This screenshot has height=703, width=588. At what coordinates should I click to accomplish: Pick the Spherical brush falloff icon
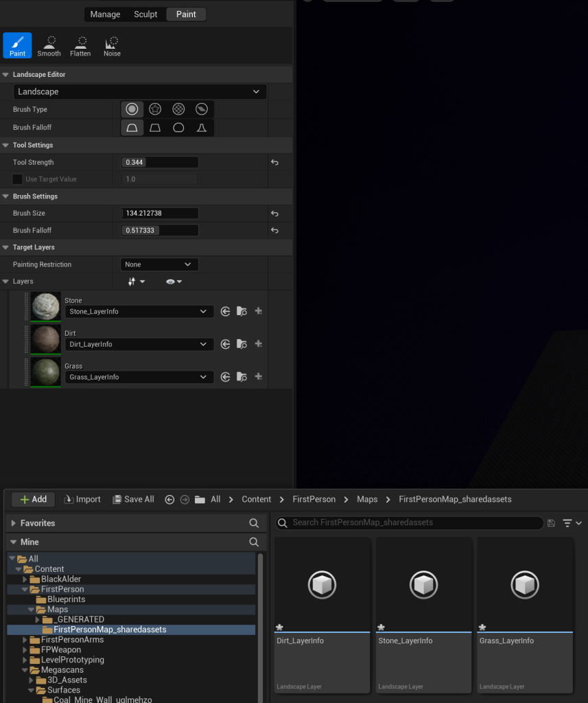click(x=178, y=128)
